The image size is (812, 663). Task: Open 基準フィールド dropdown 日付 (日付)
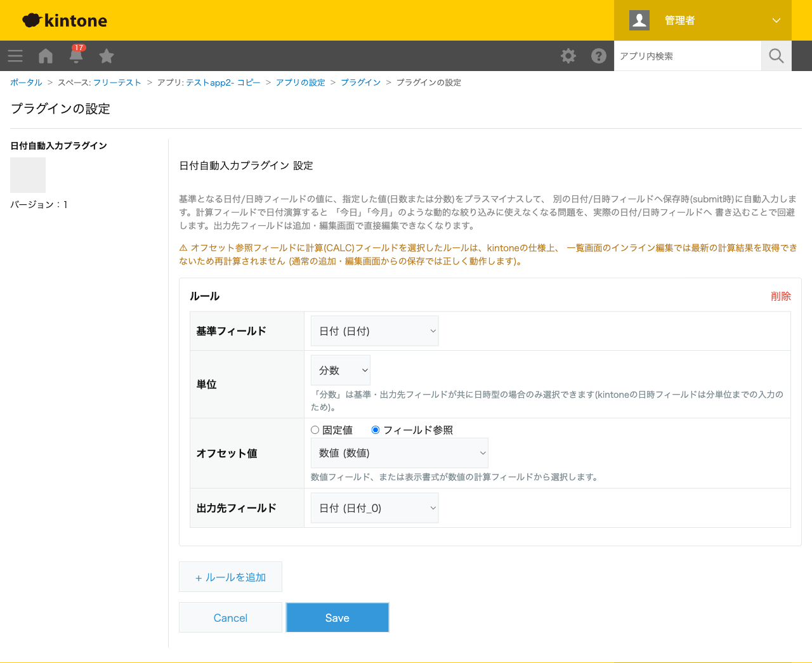point(374,331)
